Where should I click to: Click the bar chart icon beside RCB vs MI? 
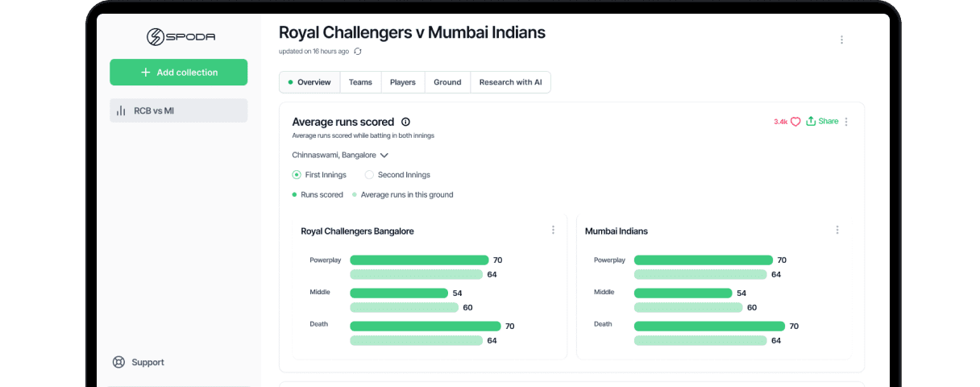[x=121, y=110]
